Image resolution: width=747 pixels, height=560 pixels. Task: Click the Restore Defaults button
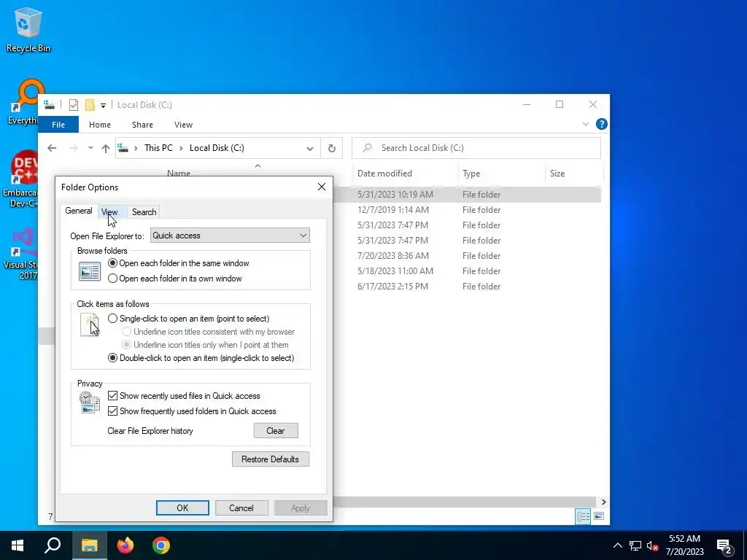(271, 459)
